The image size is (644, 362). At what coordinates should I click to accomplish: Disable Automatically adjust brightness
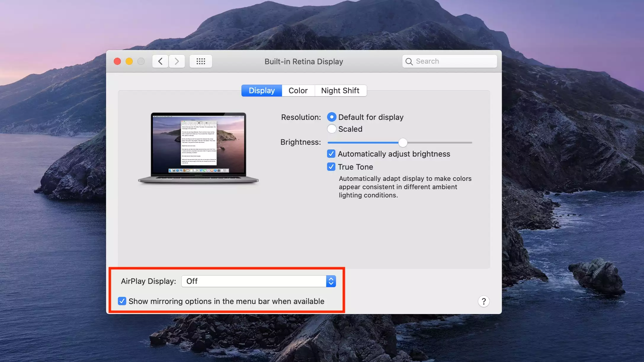(x=331, y=154)
